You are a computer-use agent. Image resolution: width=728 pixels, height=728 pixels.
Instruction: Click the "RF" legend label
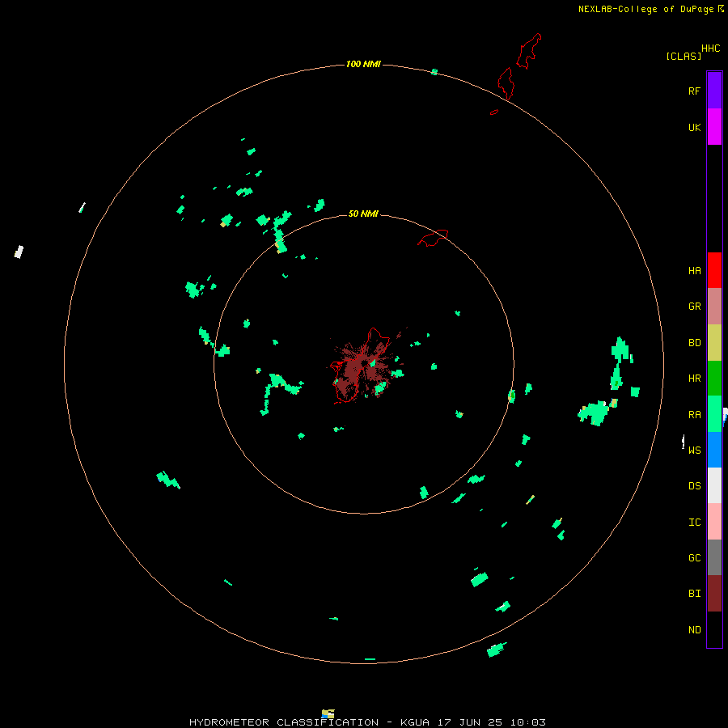click(694, 91)
